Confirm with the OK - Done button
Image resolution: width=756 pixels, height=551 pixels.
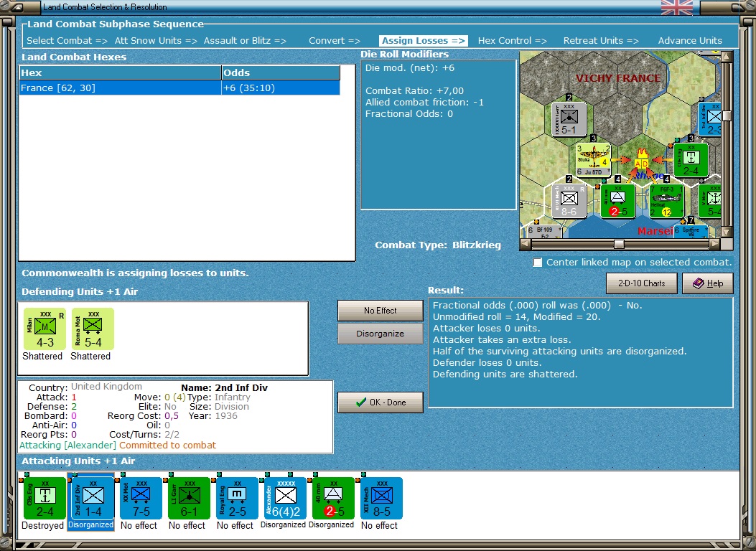(381, 402)
